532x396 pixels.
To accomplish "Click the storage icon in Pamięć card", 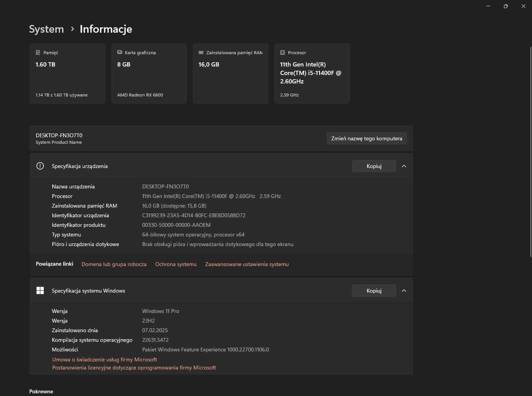I will click(x=38, y=53).
